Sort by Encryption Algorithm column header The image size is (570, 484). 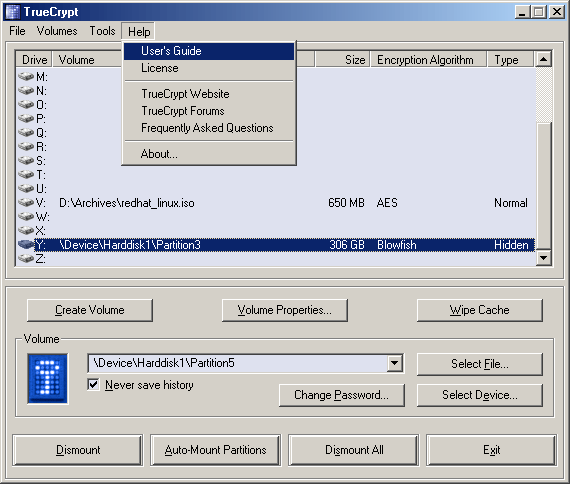pyautogui.click(x=428, y=60)
